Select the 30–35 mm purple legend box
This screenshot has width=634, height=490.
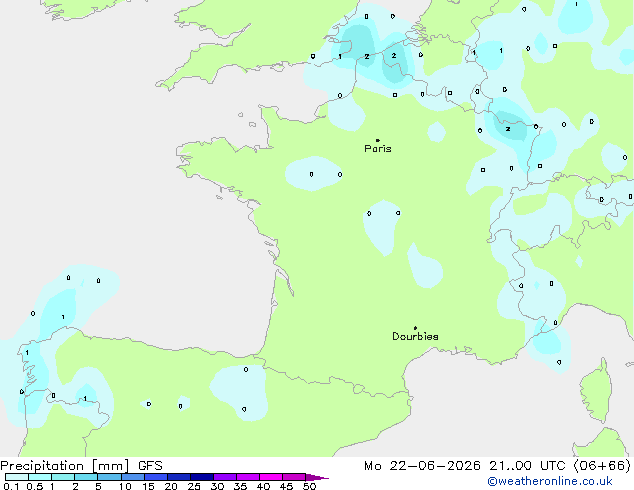[225, 477]
